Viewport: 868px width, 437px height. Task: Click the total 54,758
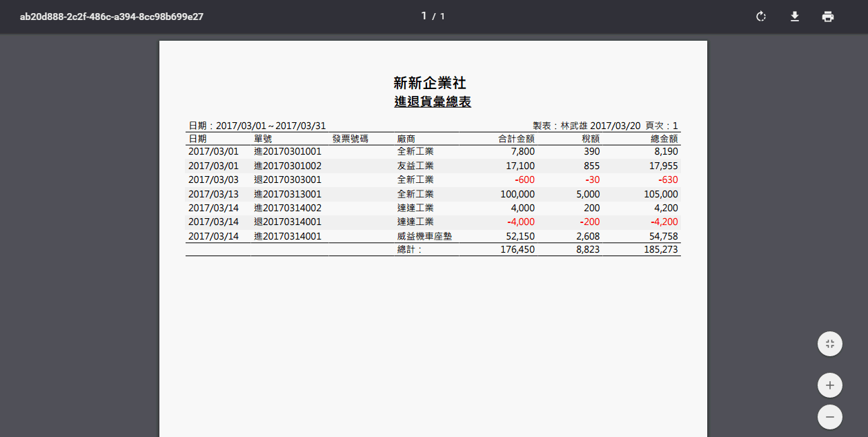[x=664, y=236]
